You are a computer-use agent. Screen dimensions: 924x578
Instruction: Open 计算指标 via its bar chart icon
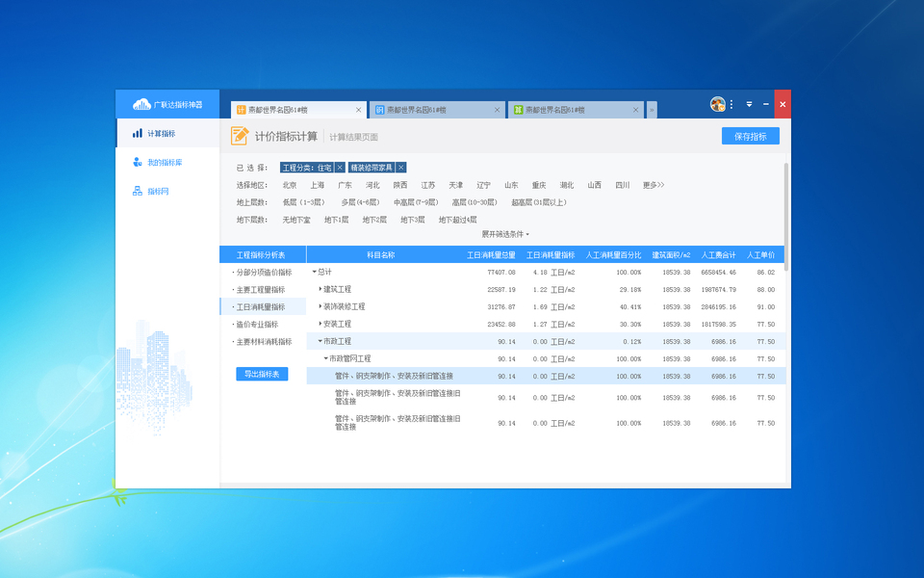pos(138,133)
